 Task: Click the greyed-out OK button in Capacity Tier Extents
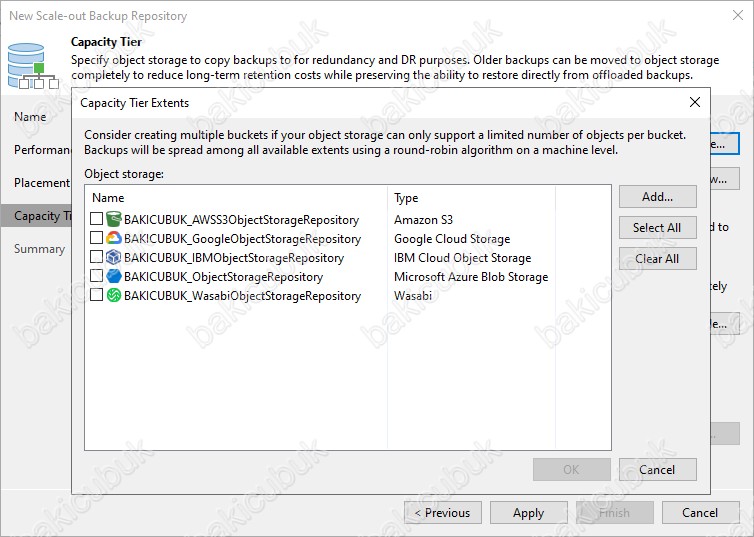coord(571,469)
